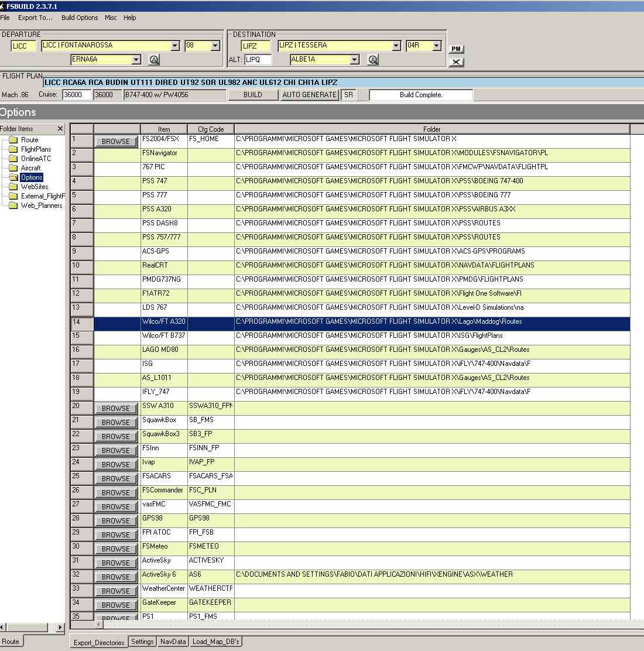Click the flight plan route text field
This screenshot has width=644, height=651.
[344, 82]
